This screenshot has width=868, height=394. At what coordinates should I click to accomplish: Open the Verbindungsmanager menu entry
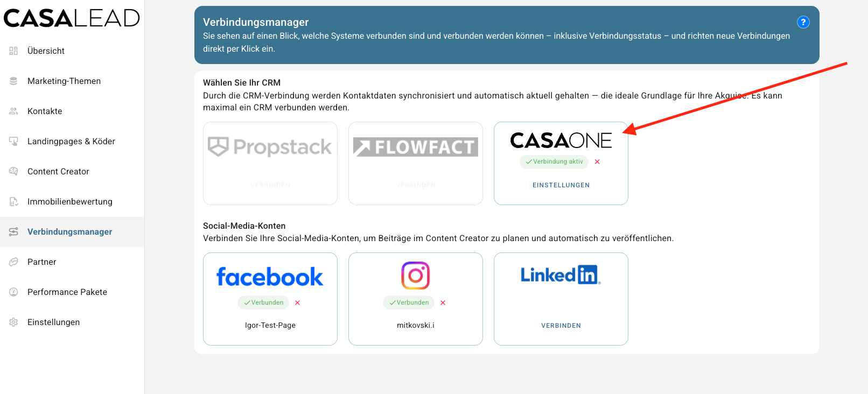tap(70, 231)
